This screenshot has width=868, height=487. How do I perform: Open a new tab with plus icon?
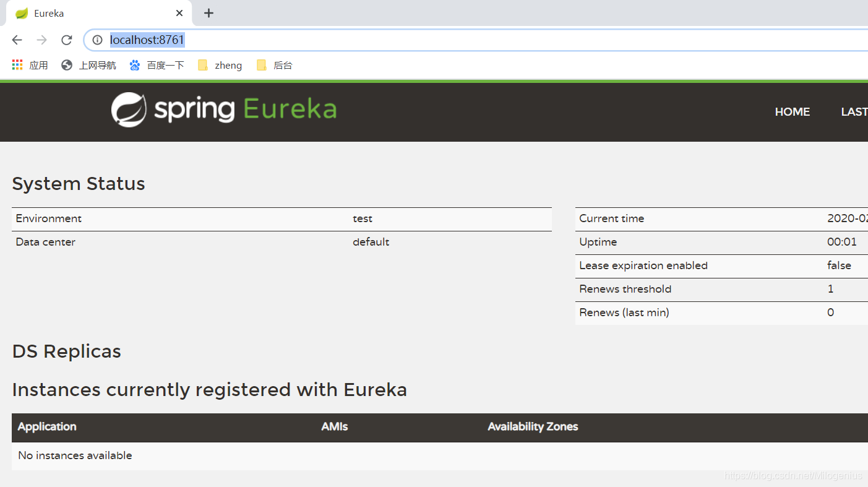point(208,13)
